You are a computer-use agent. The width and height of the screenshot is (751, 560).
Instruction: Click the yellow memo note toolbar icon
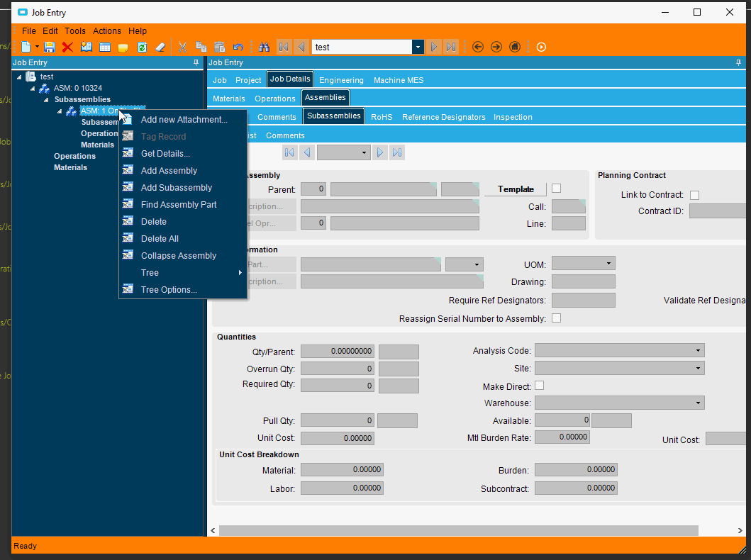pos(123,47)
